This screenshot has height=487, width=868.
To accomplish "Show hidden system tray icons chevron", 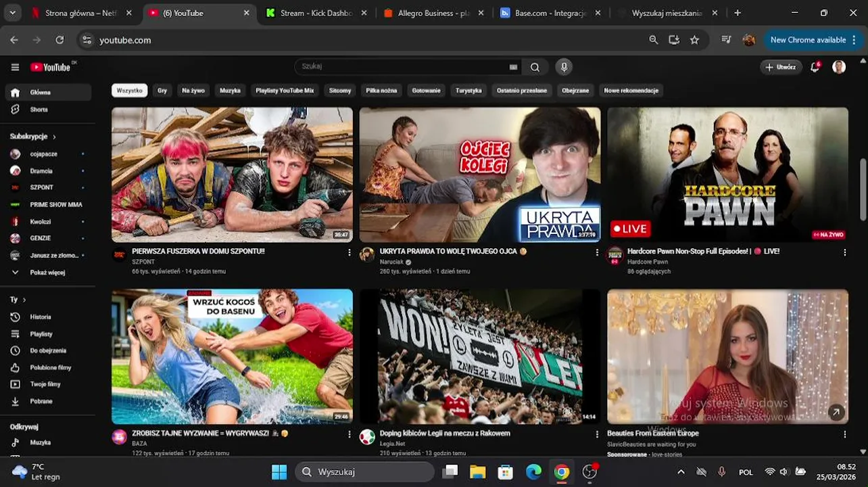I will 681,471.
